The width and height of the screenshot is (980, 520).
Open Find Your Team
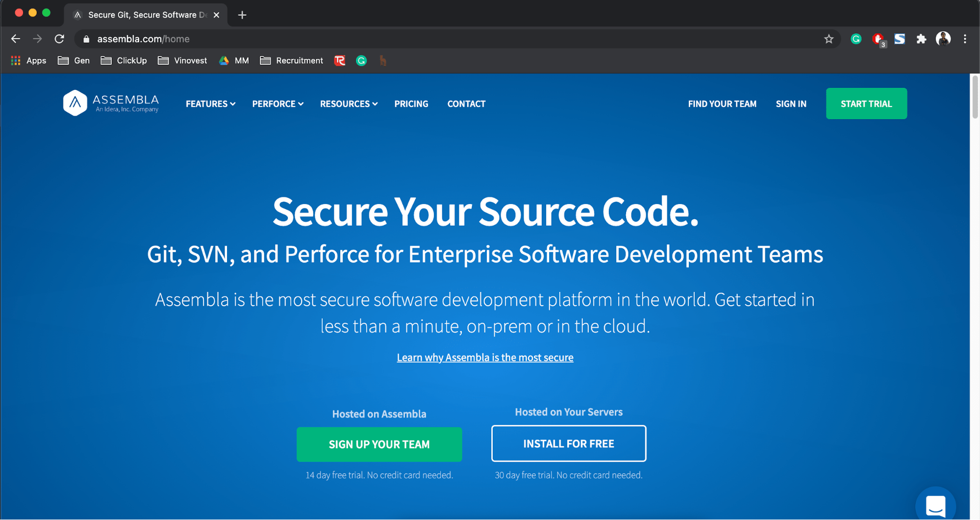click(722, 104)
